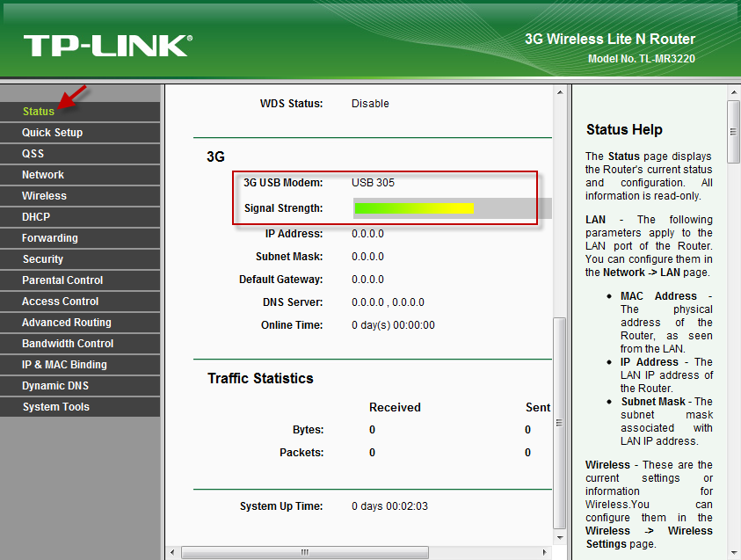Click horizontal scrollbar left arrow

point(172,552)
